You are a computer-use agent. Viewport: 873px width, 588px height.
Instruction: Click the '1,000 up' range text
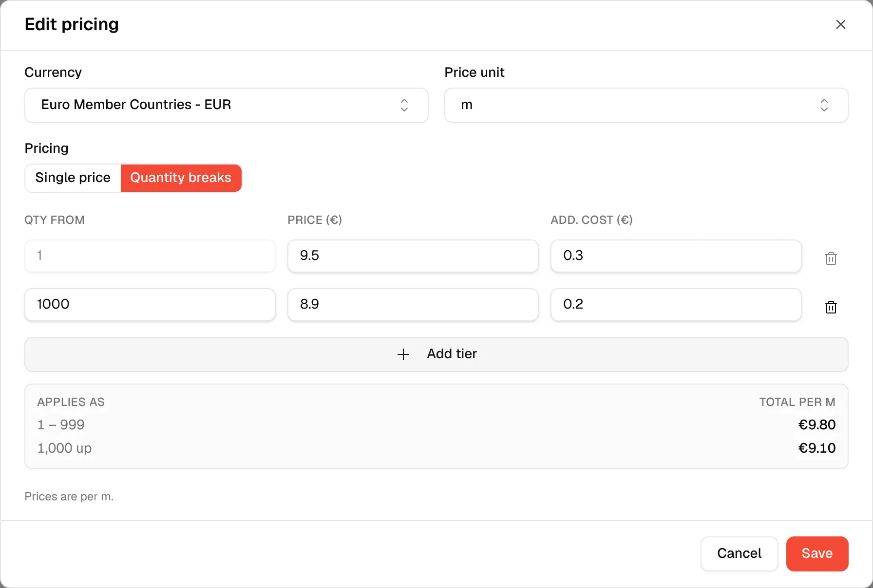[64, 448]
